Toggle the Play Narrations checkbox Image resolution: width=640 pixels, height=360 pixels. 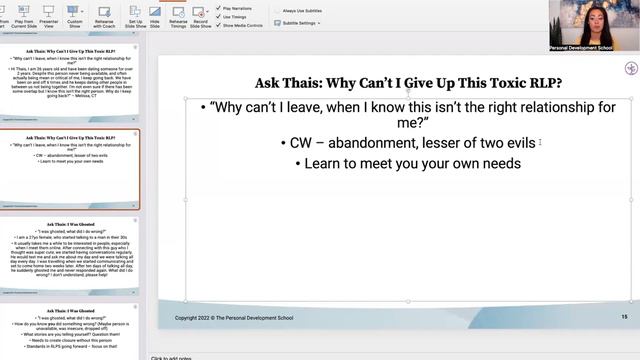point(218,8)
